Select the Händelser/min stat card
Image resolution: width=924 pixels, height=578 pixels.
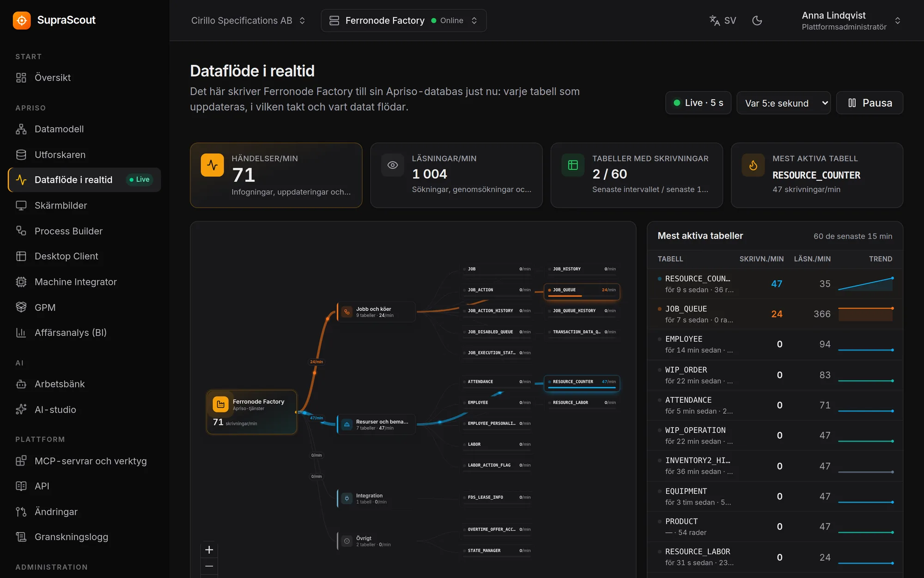click(x=276, y=175)
